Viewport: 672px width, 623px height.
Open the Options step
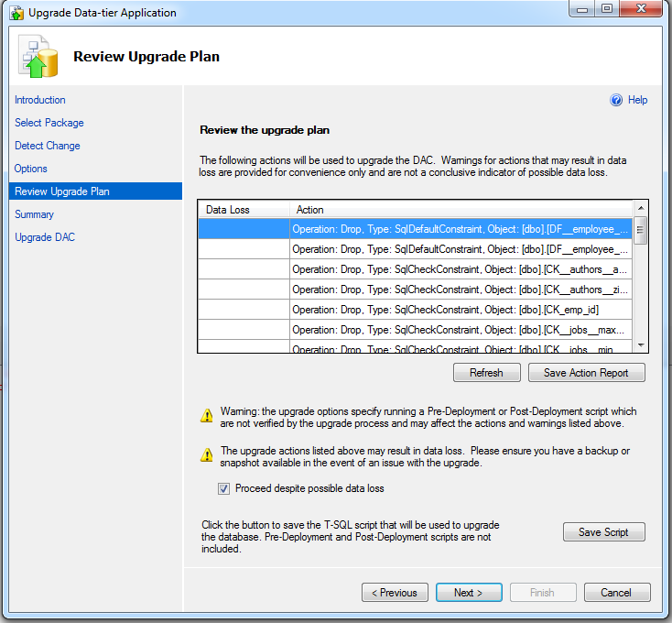coord(31,169)
